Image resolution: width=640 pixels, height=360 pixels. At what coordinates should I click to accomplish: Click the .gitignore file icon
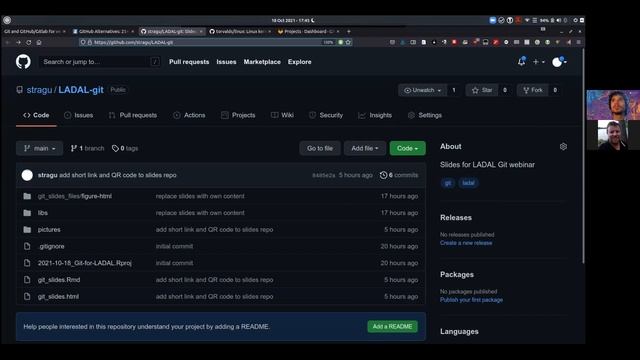coord(27,247)
